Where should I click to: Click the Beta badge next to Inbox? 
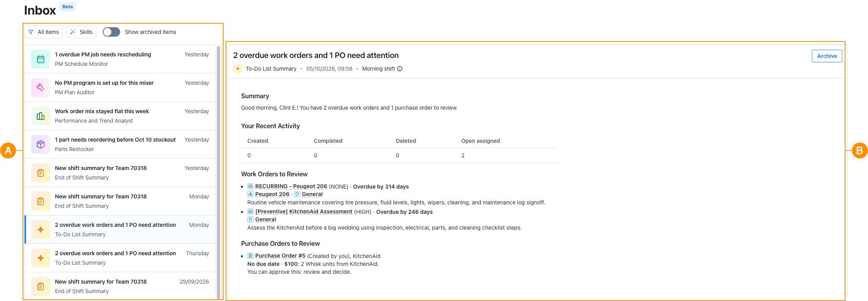point(68,7)
